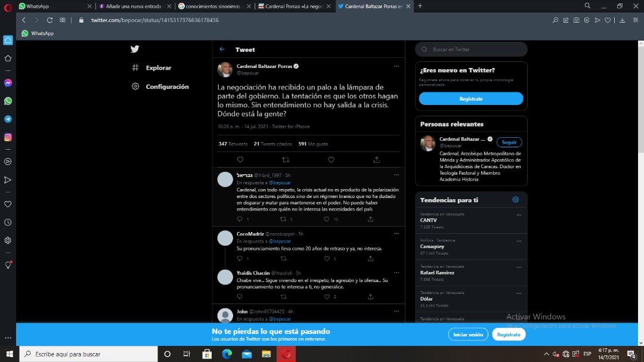Reply to the main tweet

(240, 160)
